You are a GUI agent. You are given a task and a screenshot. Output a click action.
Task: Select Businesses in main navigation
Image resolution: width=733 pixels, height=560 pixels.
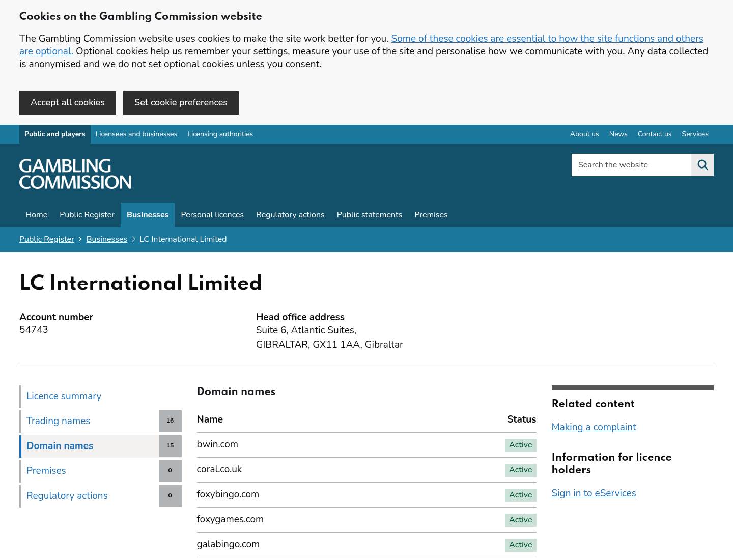click(x=148, y=215)
